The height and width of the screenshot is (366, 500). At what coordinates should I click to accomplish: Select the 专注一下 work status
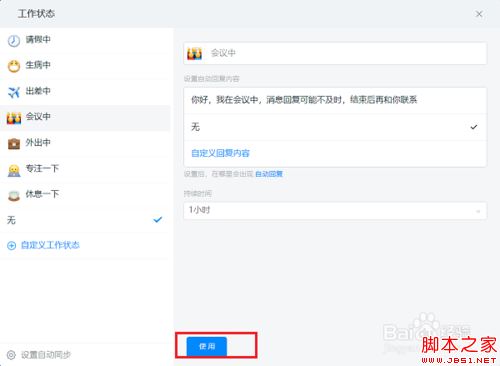[x=85, y=169]
